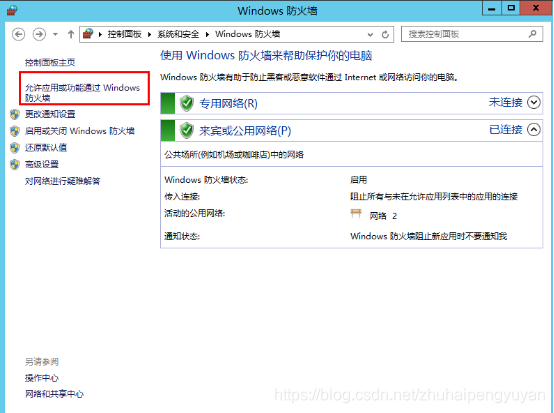
Task: Open 对网络进行疑难解答 link
Action: pyautogui.click(x=63, y=181)
